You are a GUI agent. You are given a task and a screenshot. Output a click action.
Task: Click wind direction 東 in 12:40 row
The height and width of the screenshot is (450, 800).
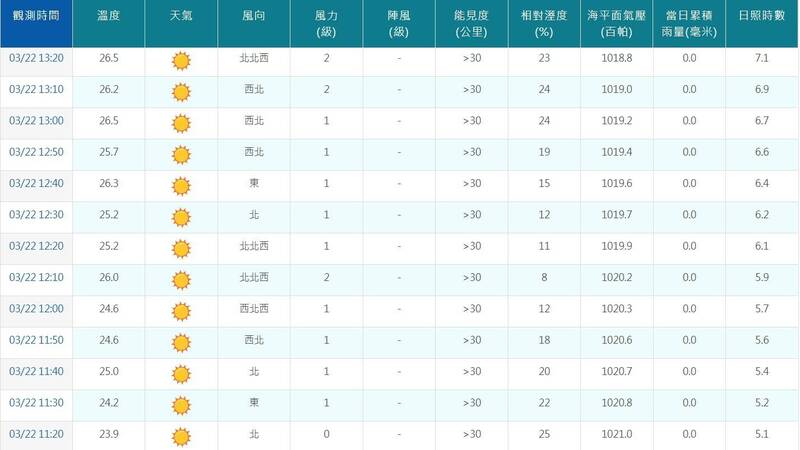[254, 183]
